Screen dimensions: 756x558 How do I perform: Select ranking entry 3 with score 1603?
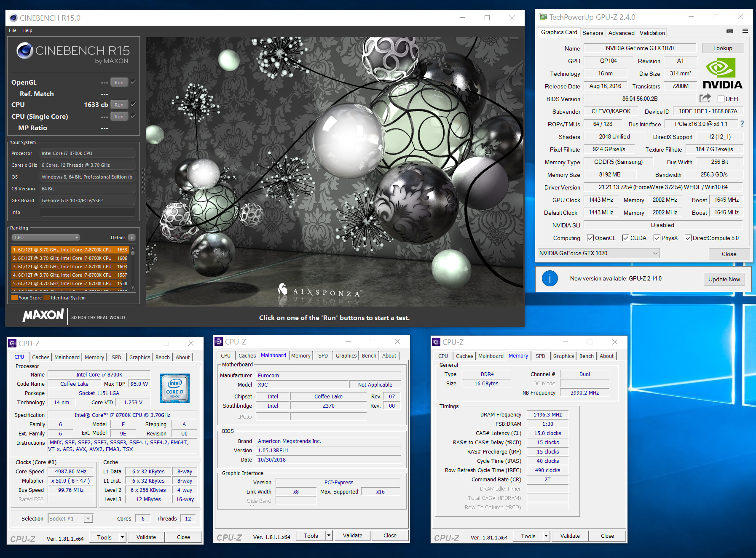click(x=70, y=267)
